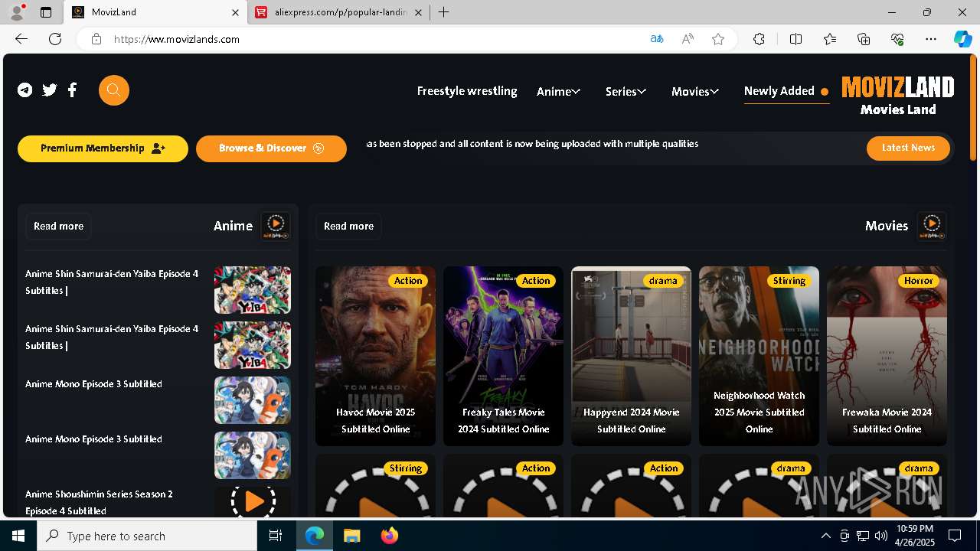Open browser Extensions icon
Screen dimensions: 980x551
click(x=759, y=39)
